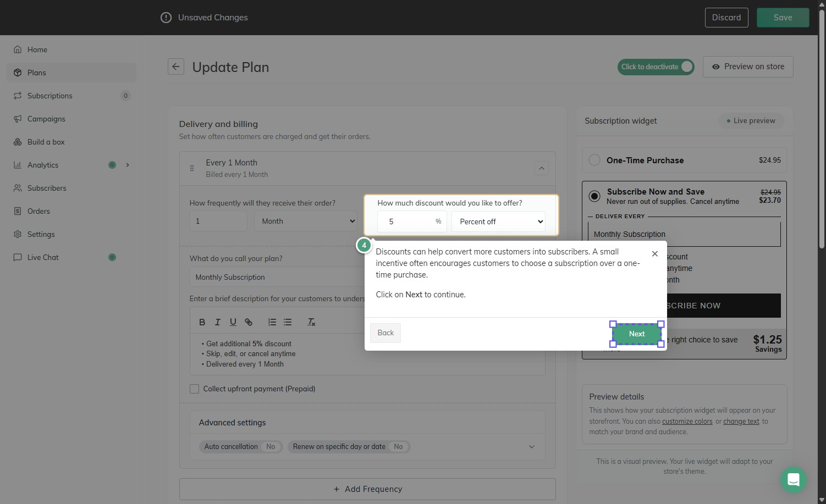The width and height of the screenshot is (826, 504).
Task: Insert link in description editor
Action: (x=249, y=322)
